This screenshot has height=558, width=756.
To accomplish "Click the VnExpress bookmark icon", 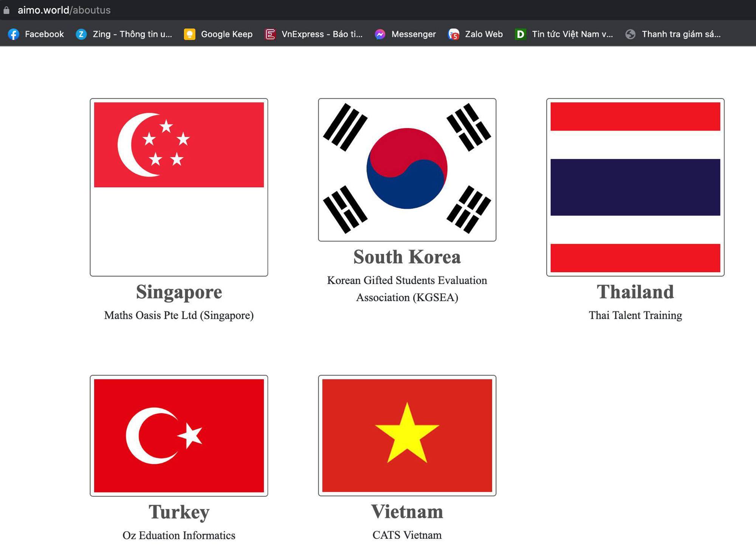I will (x=270, y=34).
